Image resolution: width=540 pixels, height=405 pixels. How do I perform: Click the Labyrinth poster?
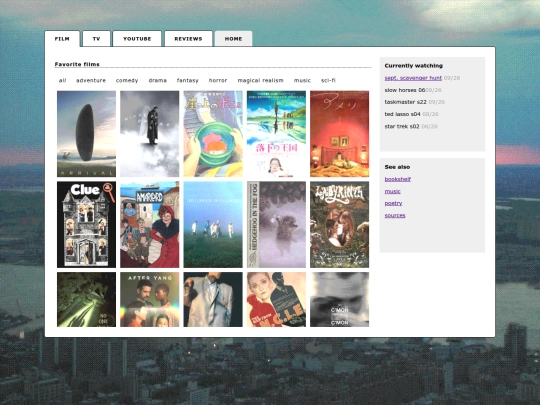click(x=340, y=225)
